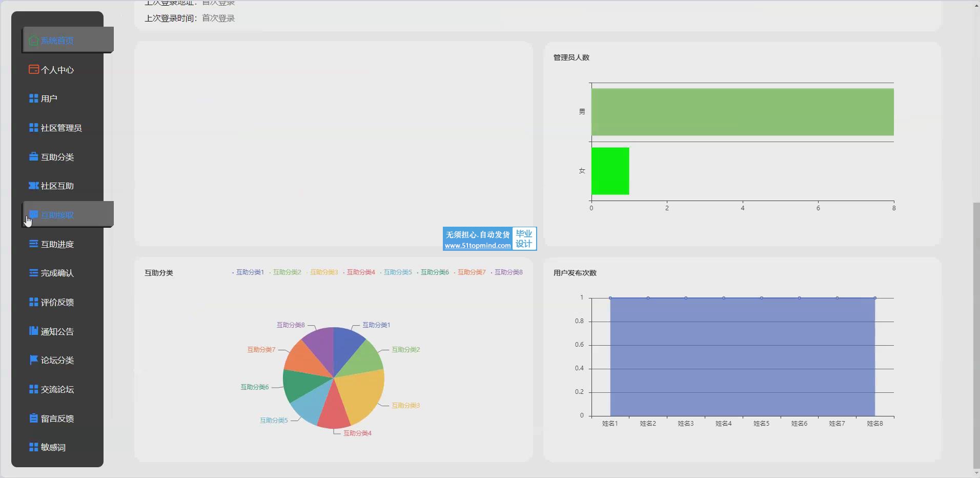The image size is (980, 478).
Task: Hide 互助分类4 series via legend
Action: point(359,272)
